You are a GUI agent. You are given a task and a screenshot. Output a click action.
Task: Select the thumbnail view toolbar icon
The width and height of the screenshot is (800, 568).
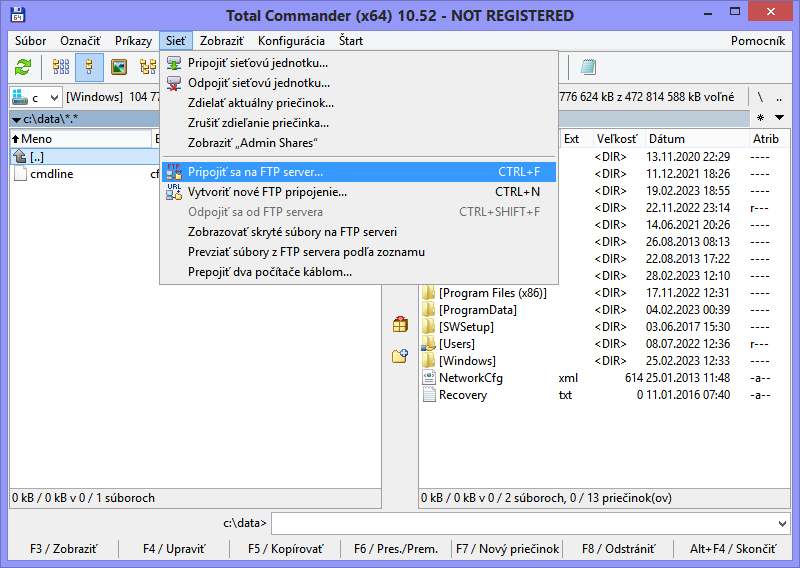(119, 67)
